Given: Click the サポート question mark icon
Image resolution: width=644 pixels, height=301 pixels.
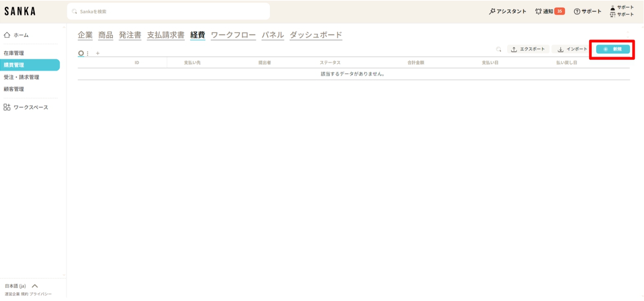Looking at the screenshot, I should click(x=577, y=12).
